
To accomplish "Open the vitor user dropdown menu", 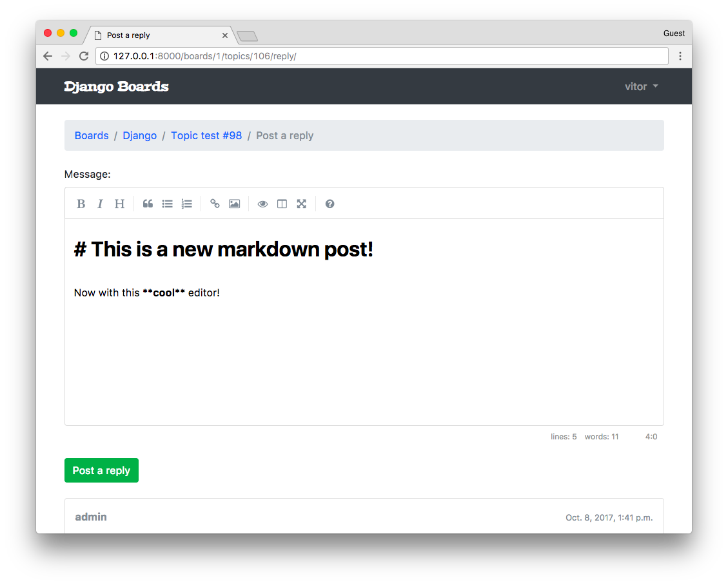I will coord(641,87).
